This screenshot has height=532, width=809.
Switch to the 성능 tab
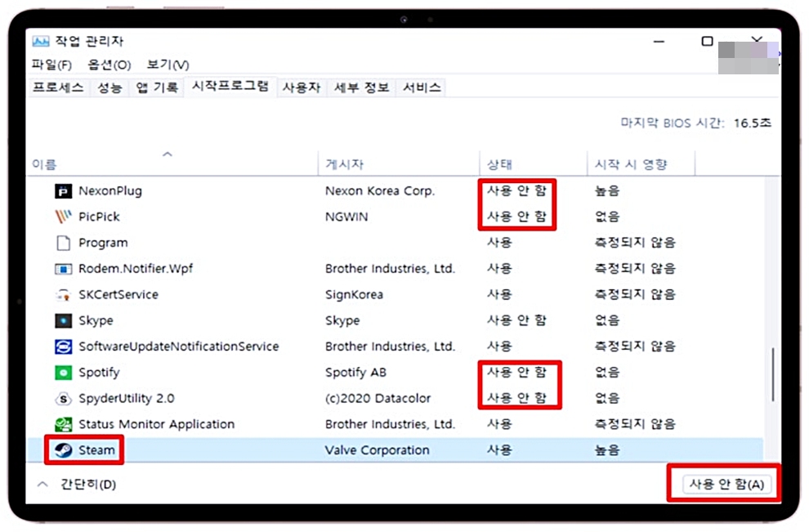tap(110, 87)
